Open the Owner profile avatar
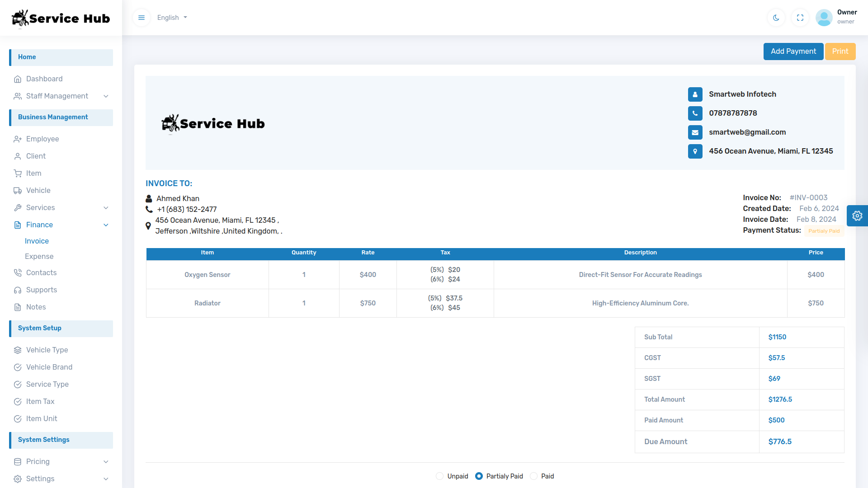The image size is (868, 488). point(824,18)
